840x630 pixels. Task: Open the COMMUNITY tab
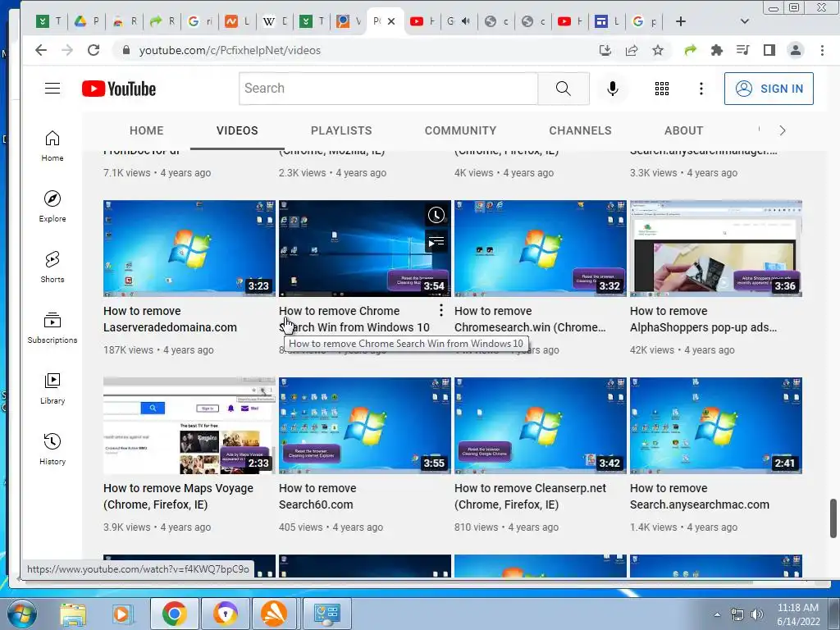pyautogui.click(x=461, y=130)
